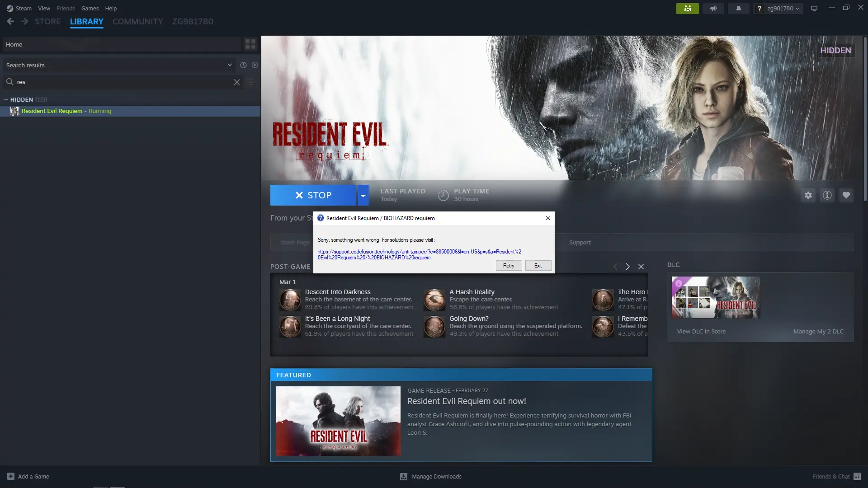Close the Resident Evil Requiem error dialog
868x488 pixels.
547,218
